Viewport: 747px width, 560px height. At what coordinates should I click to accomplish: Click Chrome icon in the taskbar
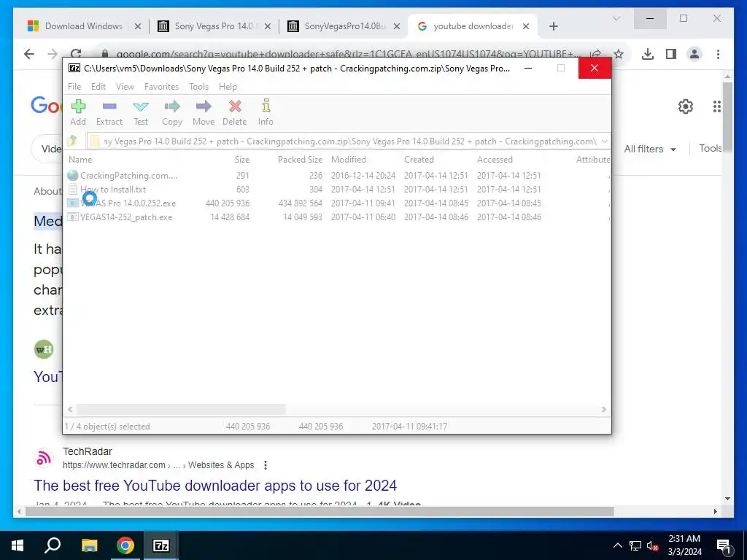pyautogui.click(x=125, y=545)
